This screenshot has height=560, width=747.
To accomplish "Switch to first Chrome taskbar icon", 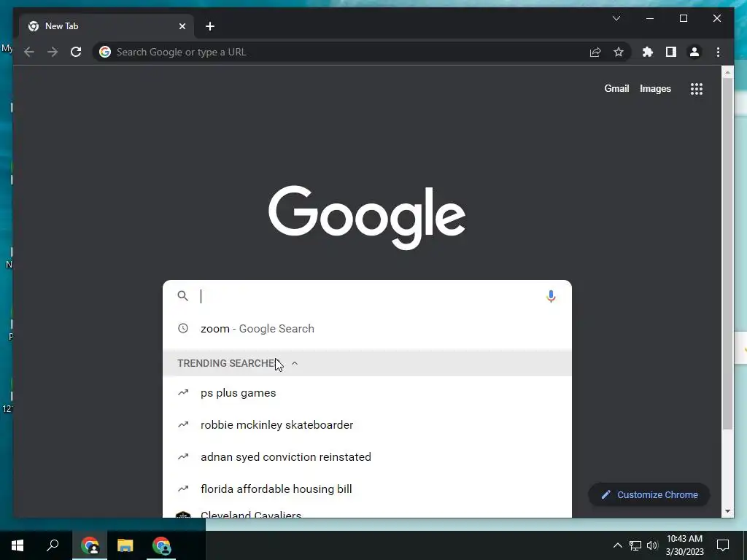I will point(90,545).
